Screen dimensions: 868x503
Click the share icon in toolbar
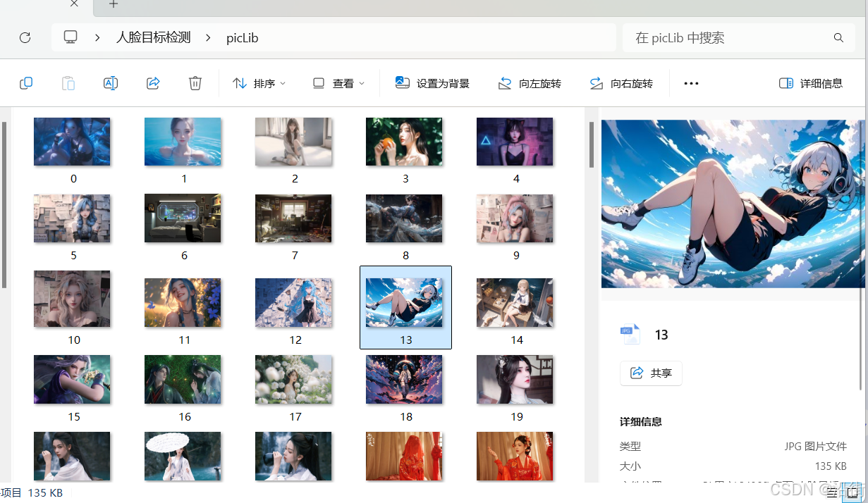pyautogui.click(x=153, y=83)
